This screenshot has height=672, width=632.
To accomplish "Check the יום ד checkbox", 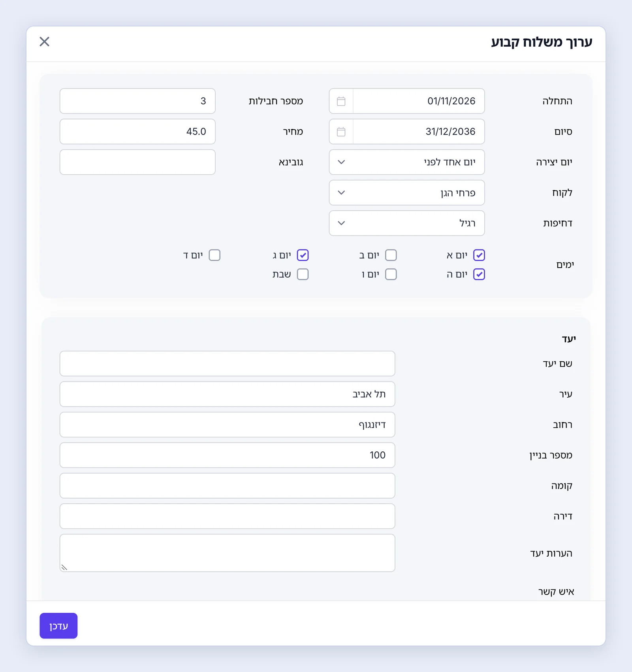I will click(214, 255).
